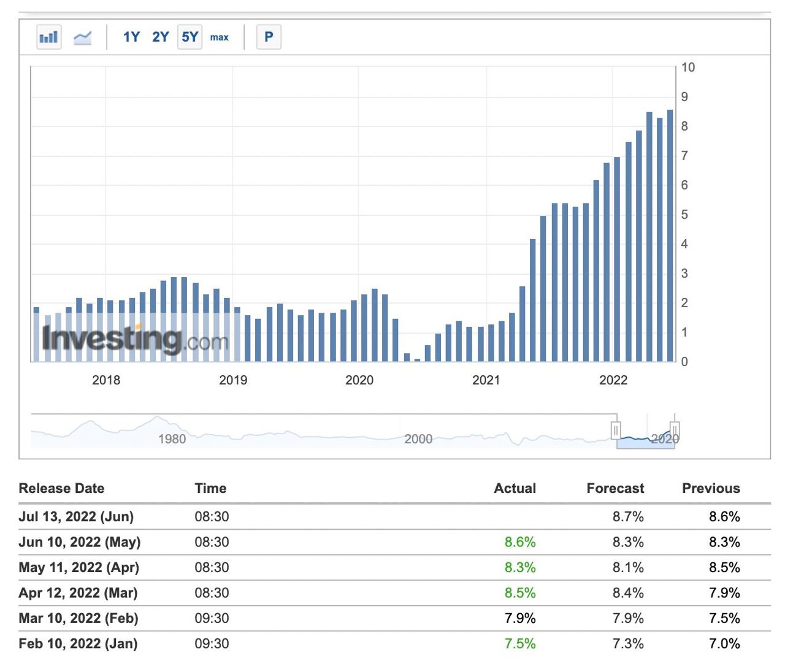Show the max time range
Image resolution: width=785 pixels, height=672 pixels.
point(219,37)
